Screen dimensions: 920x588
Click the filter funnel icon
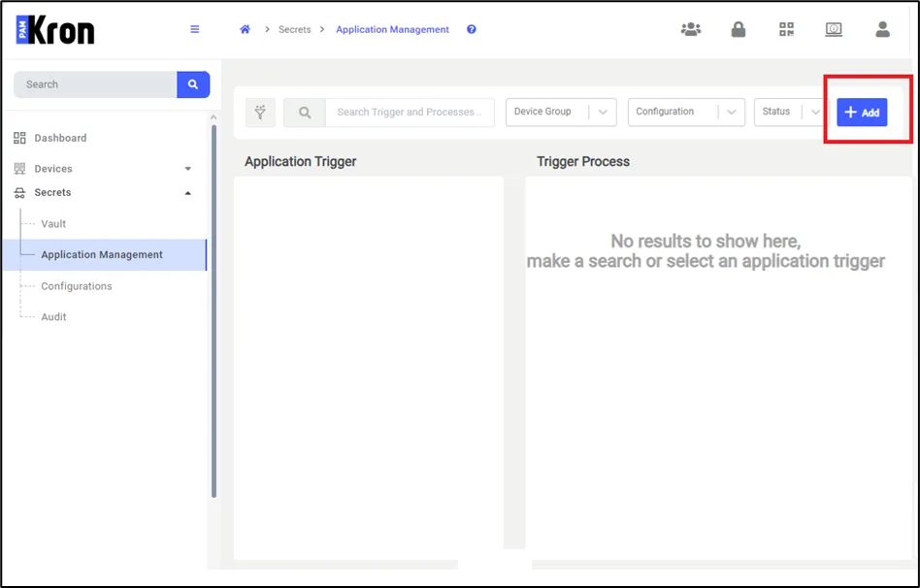260,113
